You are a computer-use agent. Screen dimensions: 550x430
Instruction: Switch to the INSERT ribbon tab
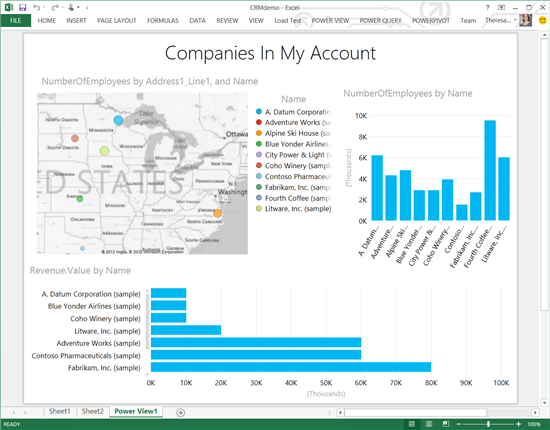tap(76, 21)
